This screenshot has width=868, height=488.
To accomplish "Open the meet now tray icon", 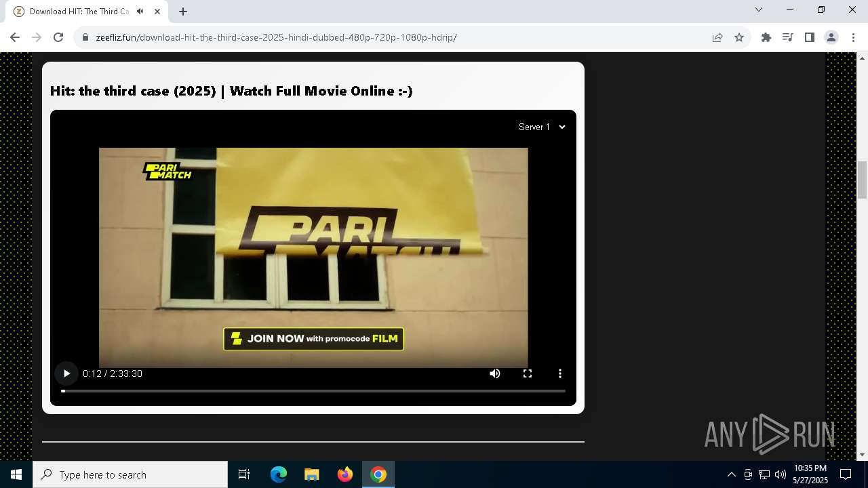I will [x=748, y=474].
